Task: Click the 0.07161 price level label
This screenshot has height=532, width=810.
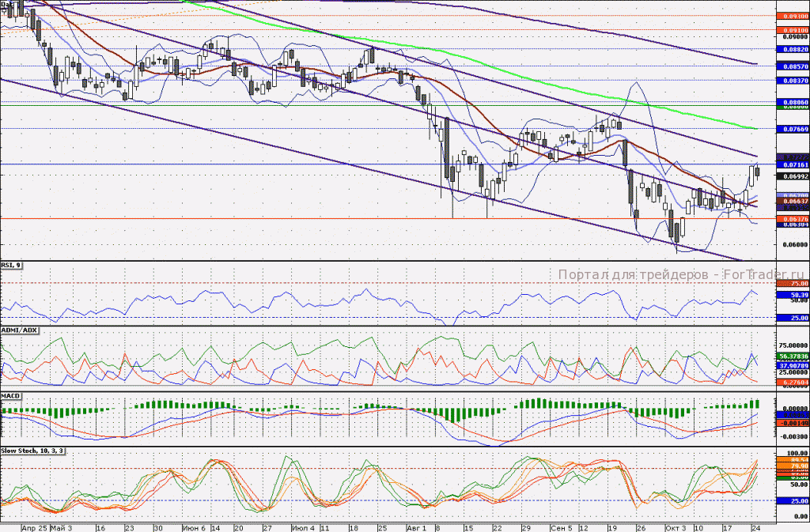Action: [x=793, y=164]
